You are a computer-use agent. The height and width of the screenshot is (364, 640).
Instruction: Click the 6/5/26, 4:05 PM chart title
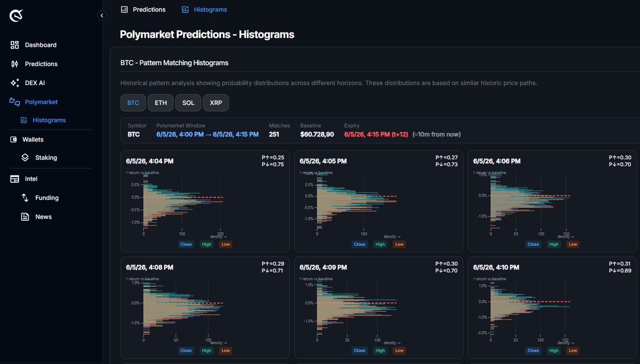(323, 161)
